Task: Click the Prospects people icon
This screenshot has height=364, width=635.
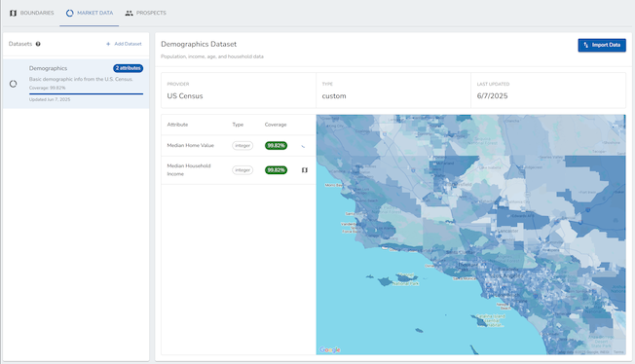Action: (x=129, y=13)
